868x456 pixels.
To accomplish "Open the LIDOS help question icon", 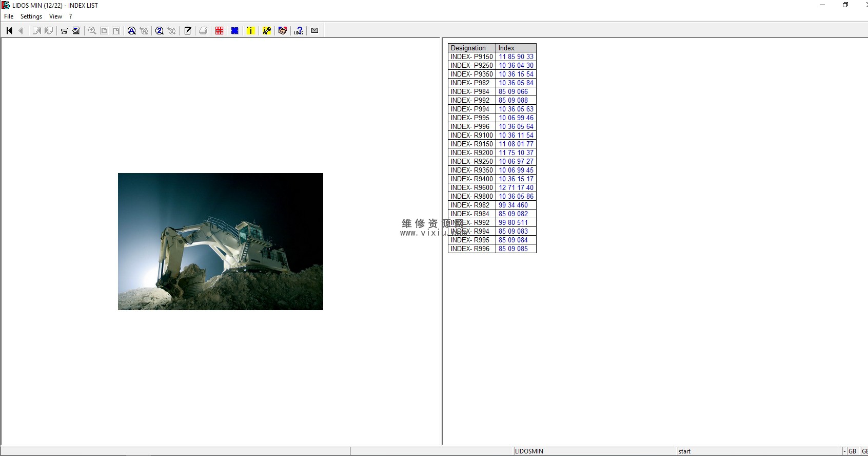I will [x=299, y=31].
